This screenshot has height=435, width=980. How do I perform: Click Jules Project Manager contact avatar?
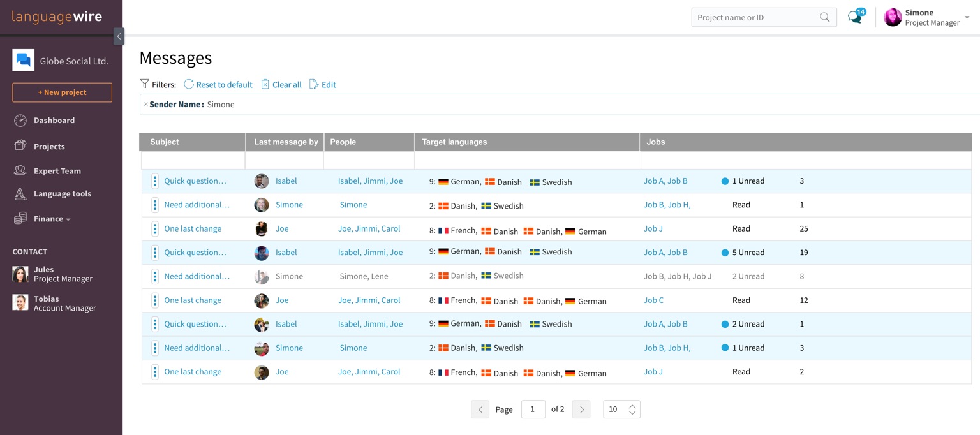click(x=20, y=274)
